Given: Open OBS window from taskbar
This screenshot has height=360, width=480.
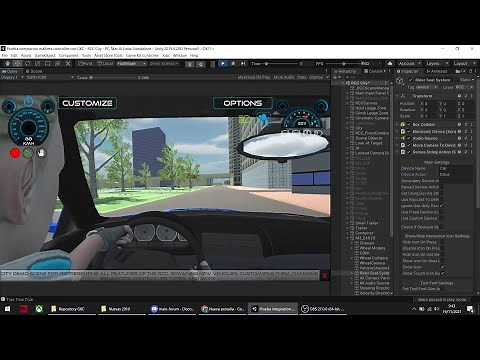Looking at the screenshot, I should tap(323, 309).
